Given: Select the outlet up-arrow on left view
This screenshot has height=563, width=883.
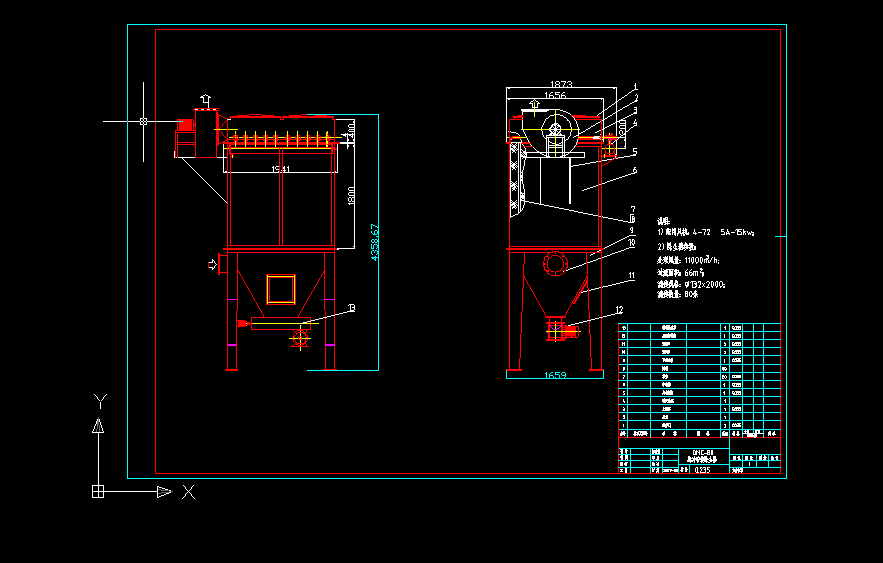Looking at the screenshot, I should coord(206,101).
